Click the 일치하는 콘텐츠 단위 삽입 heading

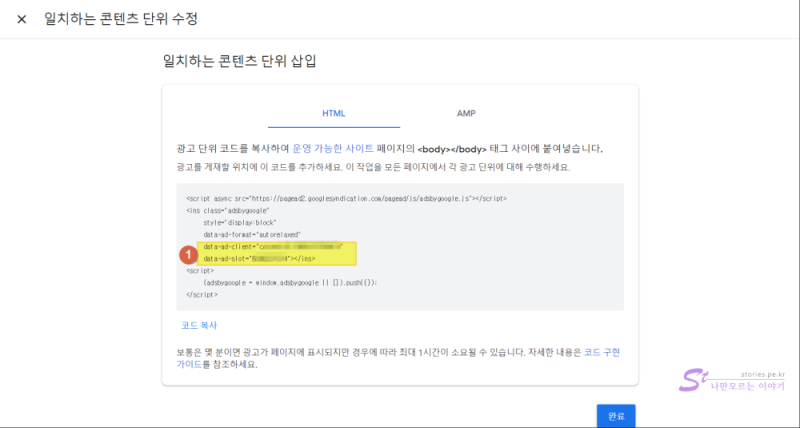coord(239,61)
